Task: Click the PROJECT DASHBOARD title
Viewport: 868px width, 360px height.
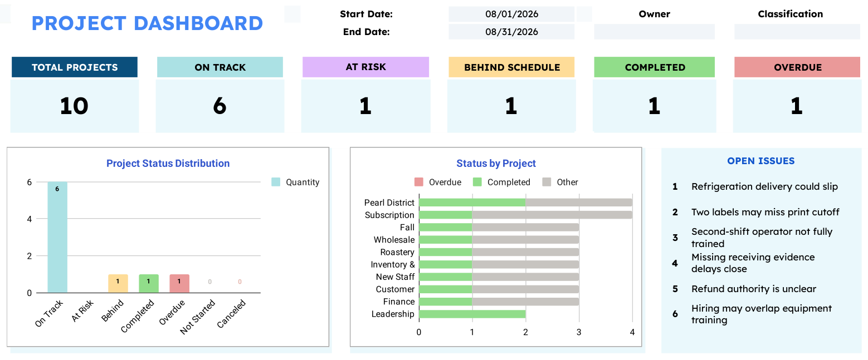Action: coord(147,23)
